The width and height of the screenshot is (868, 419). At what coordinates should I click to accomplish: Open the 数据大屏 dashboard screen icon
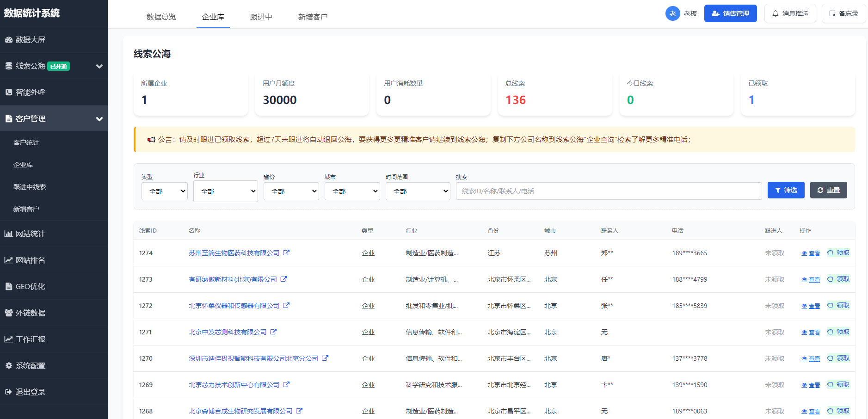8,40
